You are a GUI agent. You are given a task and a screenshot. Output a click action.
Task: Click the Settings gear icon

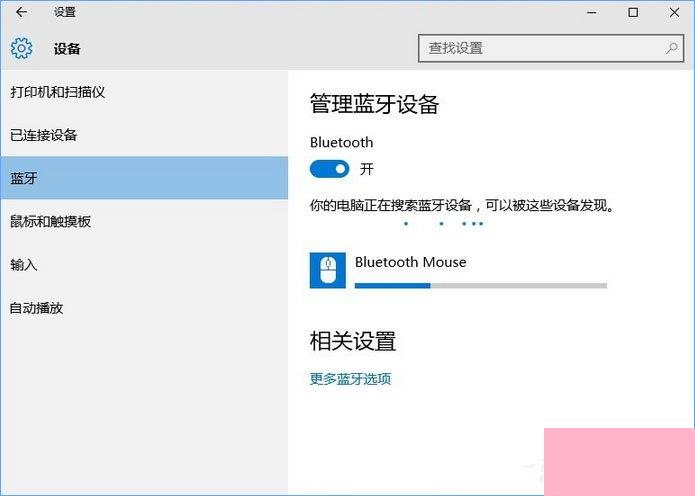click(21, 48)
